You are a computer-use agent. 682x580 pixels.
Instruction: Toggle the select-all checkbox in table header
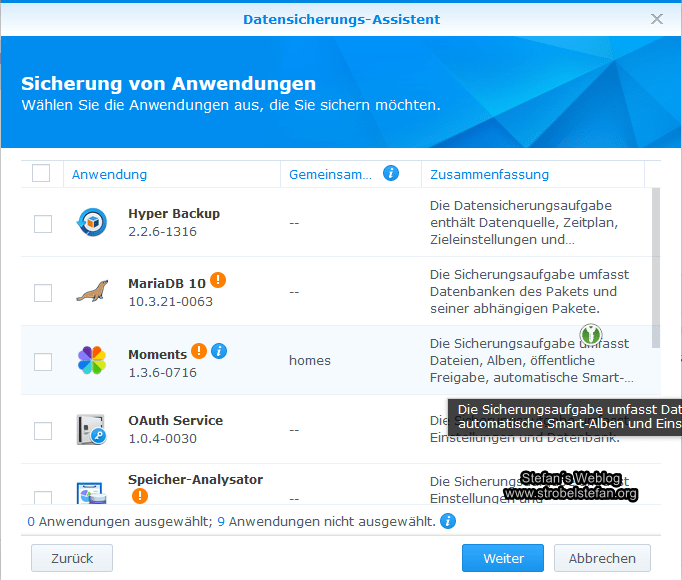click(41, 173)
